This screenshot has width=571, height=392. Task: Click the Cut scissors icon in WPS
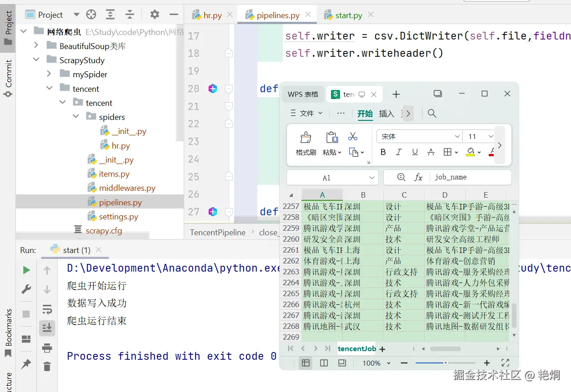353,136
